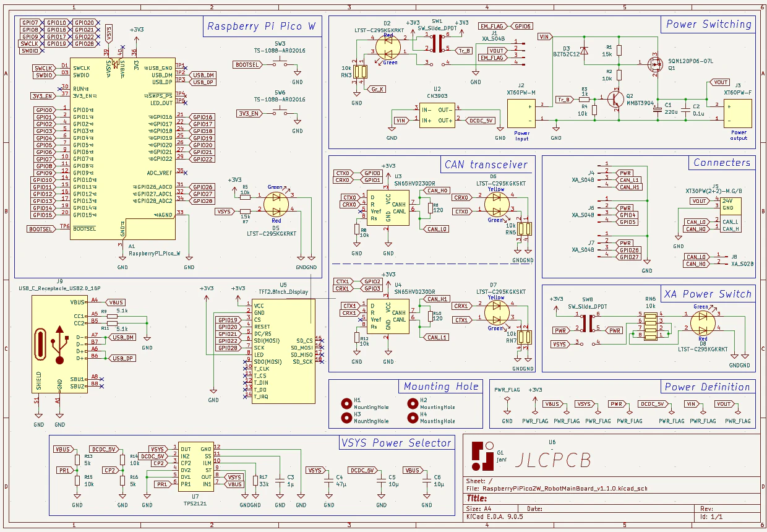Click the Tr_B label near R3
This screenshot has width=767, height=532.
(x=563, y=99)
